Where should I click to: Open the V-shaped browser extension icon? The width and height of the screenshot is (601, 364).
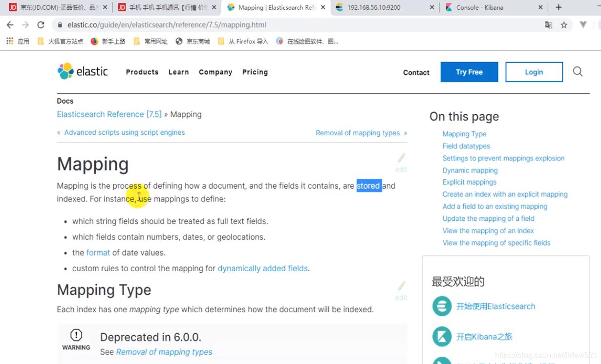583,24
